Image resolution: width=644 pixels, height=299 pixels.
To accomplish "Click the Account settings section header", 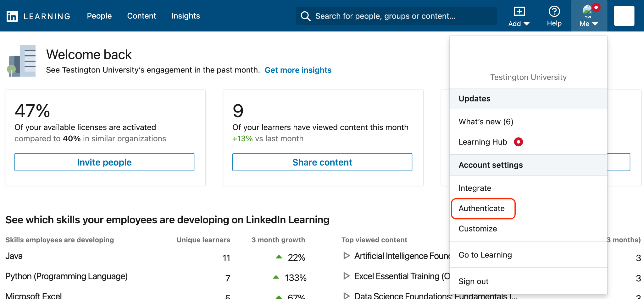I will 528,165.
